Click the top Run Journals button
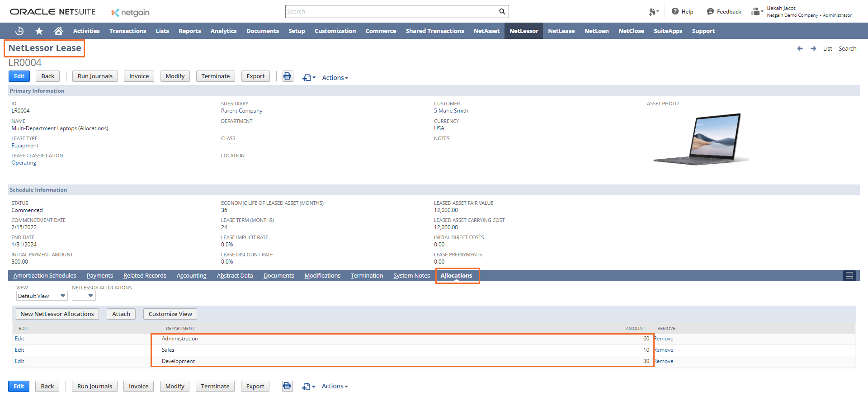This screenshot has height=420, width=868. pos(95,76)
